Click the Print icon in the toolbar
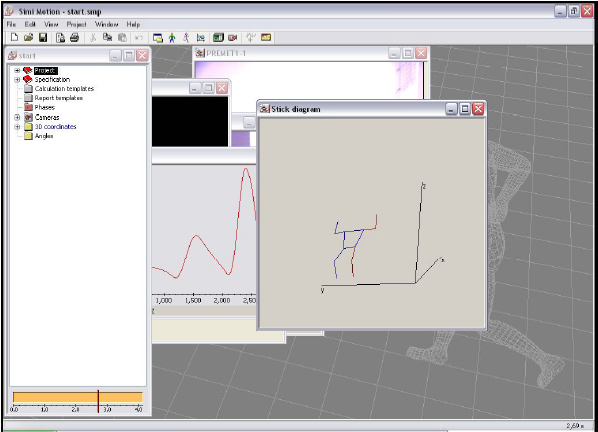The height and width of the screenshot is (432, 598). tap(74, 37)
